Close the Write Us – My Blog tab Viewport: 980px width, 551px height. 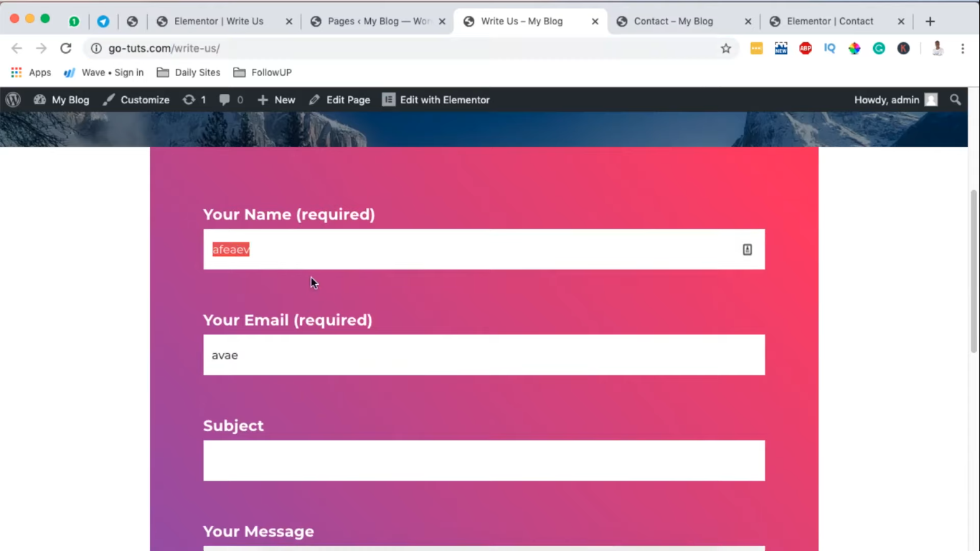tap(595, 22)
